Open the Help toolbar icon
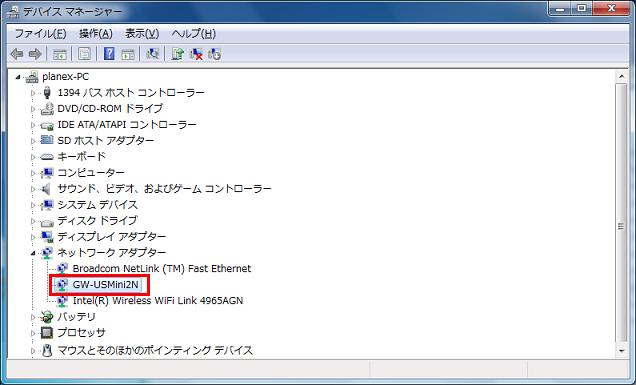Viewport: 636px width, 385px height. 109,54
